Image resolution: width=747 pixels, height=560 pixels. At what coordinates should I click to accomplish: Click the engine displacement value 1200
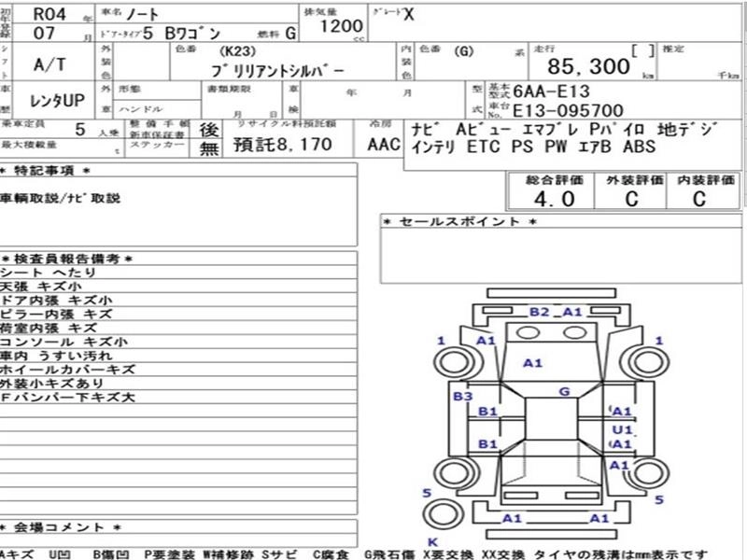tap(341, 26)
